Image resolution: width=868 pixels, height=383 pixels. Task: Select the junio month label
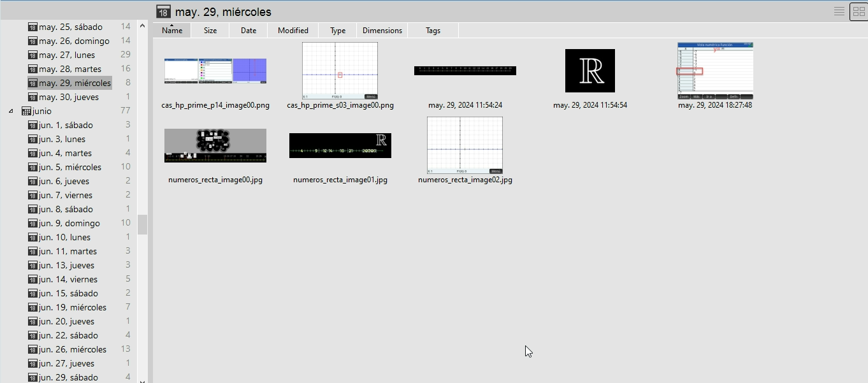pos(42,111)
